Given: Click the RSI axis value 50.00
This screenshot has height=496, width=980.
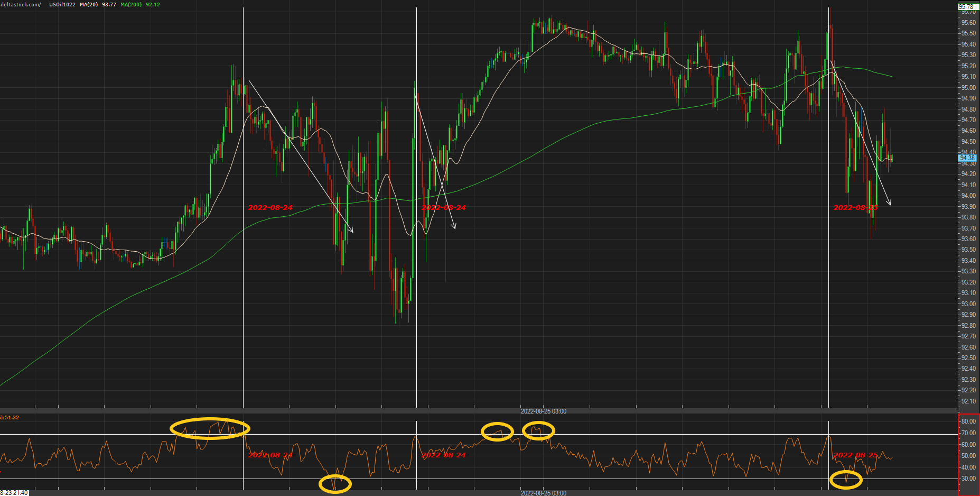Looking at the screenshot, I should point(968,456).
